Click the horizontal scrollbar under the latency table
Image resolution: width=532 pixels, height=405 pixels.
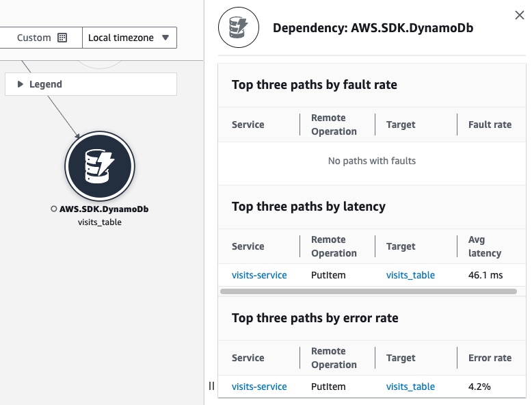click(x=368, y=291)
